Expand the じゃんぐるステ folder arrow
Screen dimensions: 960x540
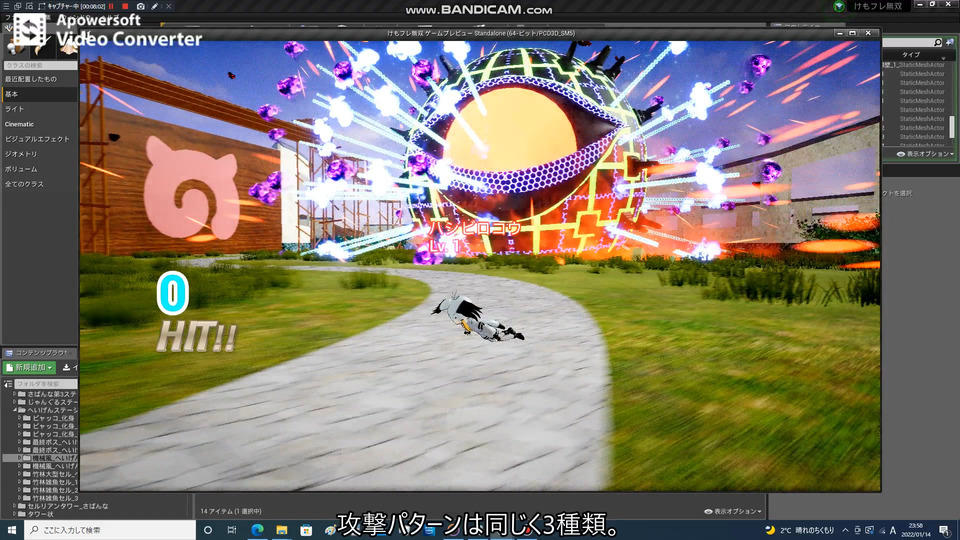point(15,402)
